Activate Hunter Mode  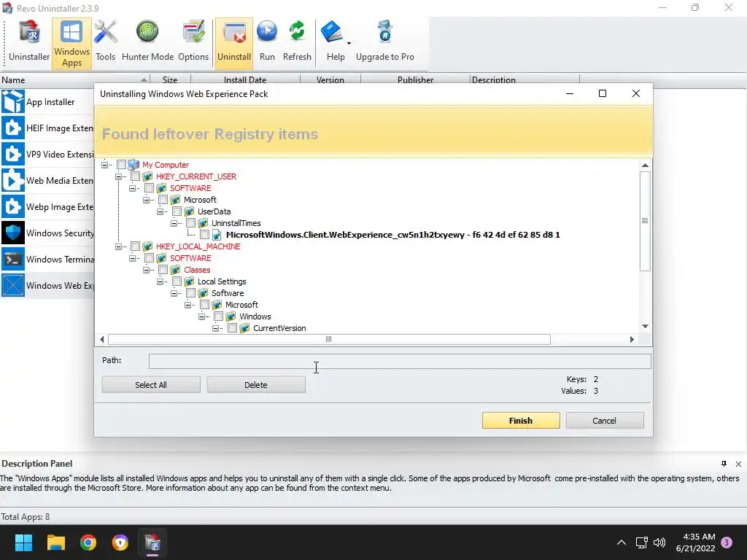point(147,42)
